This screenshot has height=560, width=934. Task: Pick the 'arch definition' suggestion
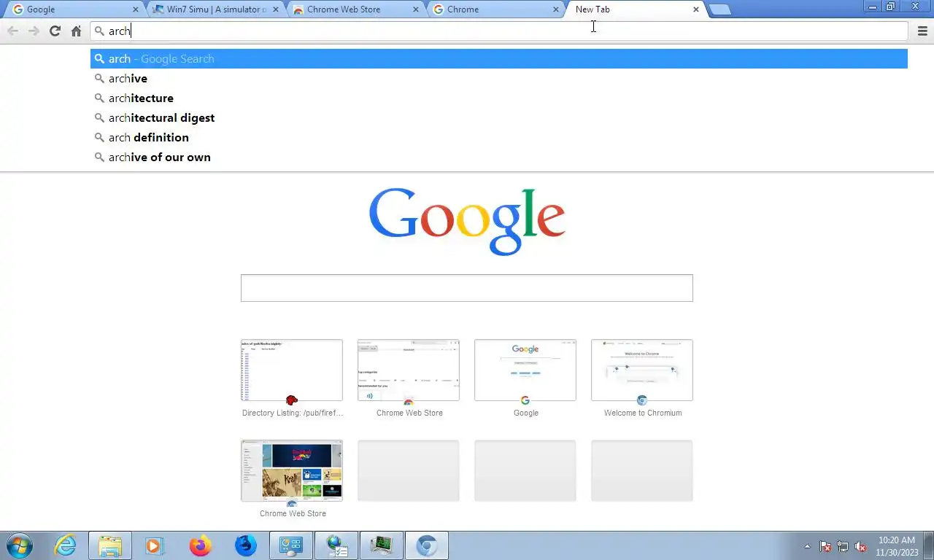(x=499, y=137)
